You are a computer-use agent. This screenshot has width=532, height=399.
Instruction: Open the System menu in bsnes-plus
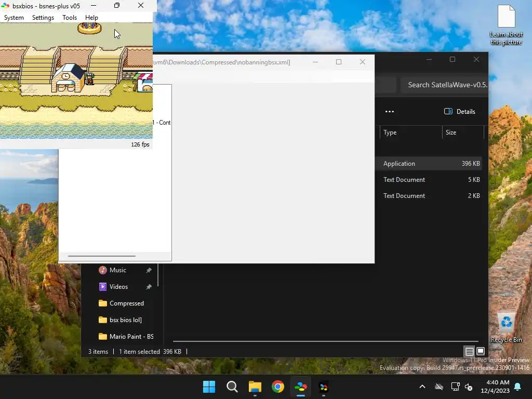point(14,18)
